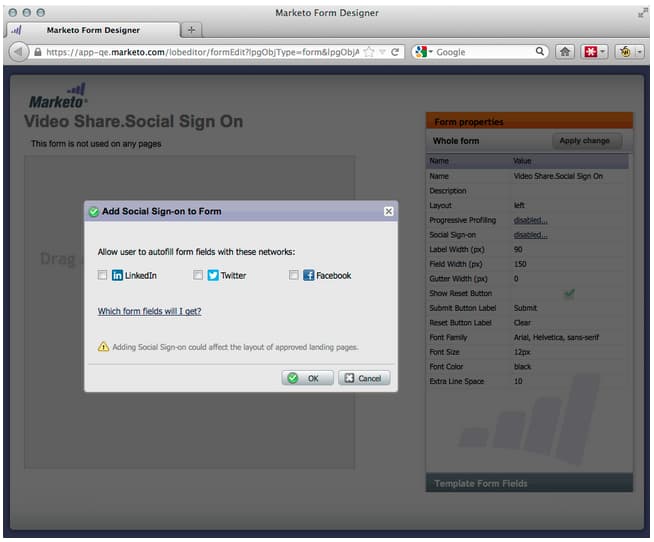Open URL history dropdown arrow
The image size is (654, 542).
tap(382, 52)
